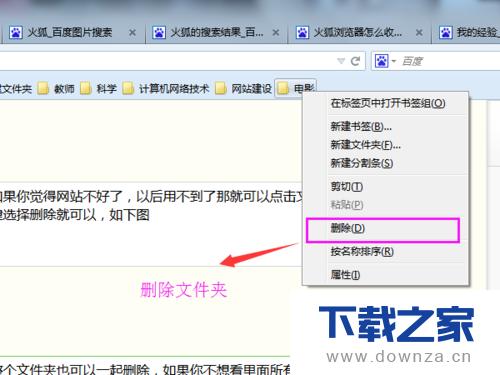The image size is (500, 375).
Task: Close the 火狐_百度图片搜索 tab
Action: pyautogui.click(x=132, y=33)
